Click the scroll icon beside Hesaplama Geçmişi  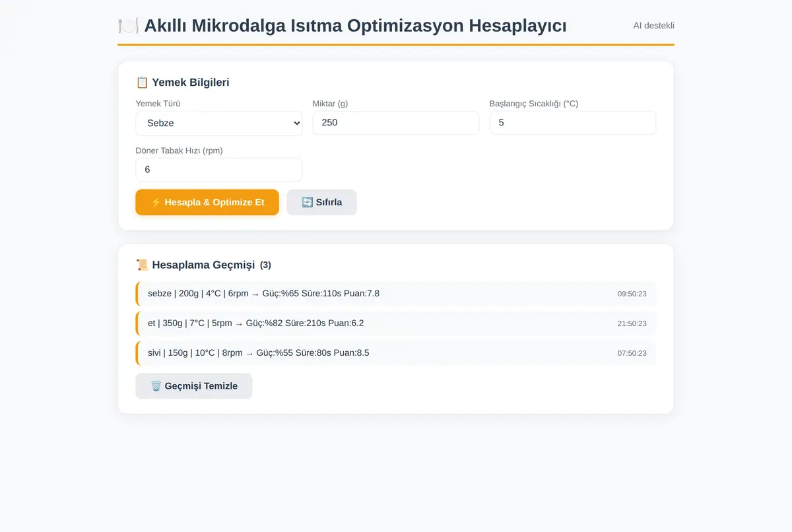point(142,265)
